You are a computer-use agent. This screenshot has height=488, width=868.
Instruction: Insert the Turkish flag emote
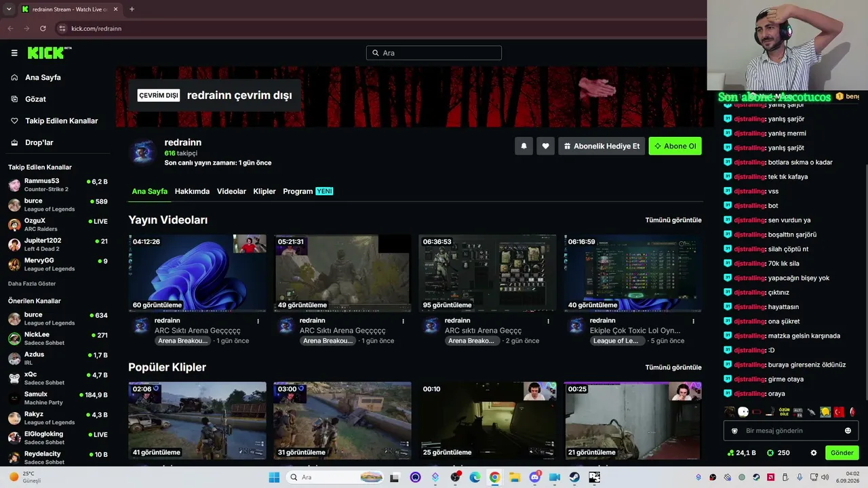(839, 411)
